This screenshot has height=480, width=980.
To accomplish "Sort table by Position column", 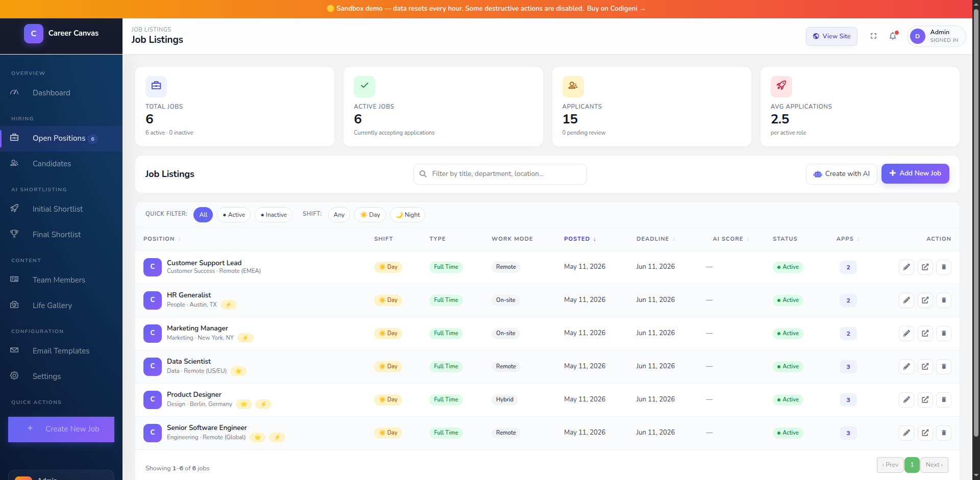I will coord(161,239).
